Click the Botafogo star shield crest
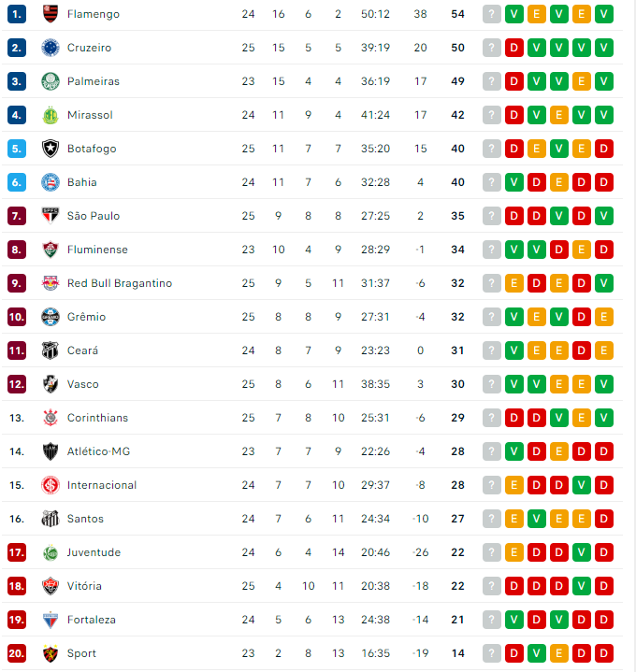 click(x=51, y=149)
